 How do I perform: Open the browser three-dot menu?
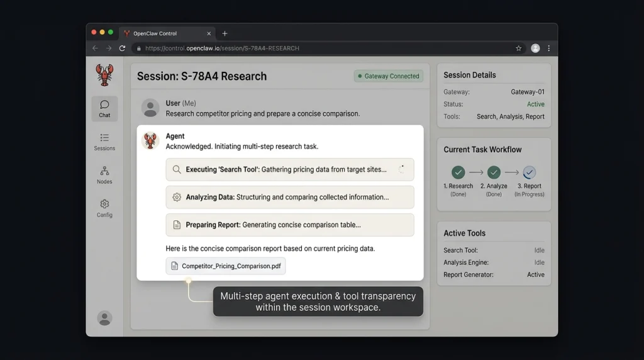548,48
